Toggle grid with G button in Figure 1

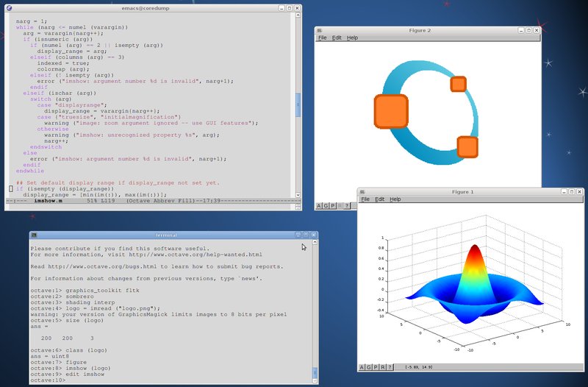click(x=369, y=367)
